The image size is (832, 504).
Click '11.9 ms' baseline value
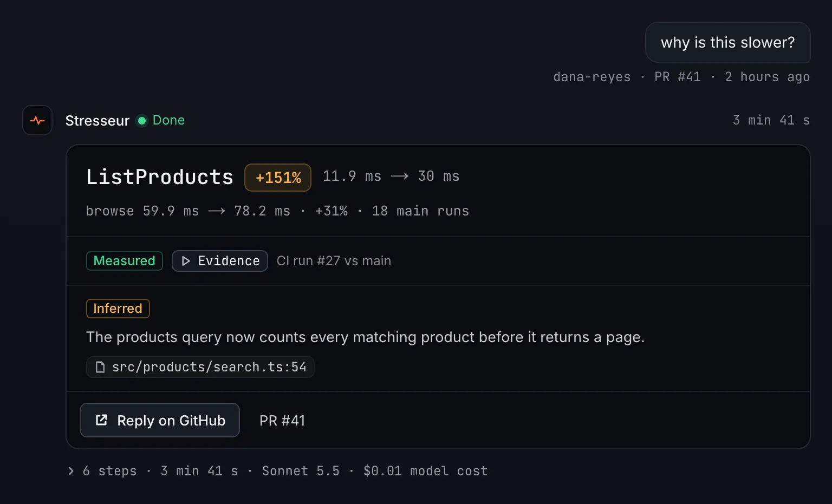point(352,176)
